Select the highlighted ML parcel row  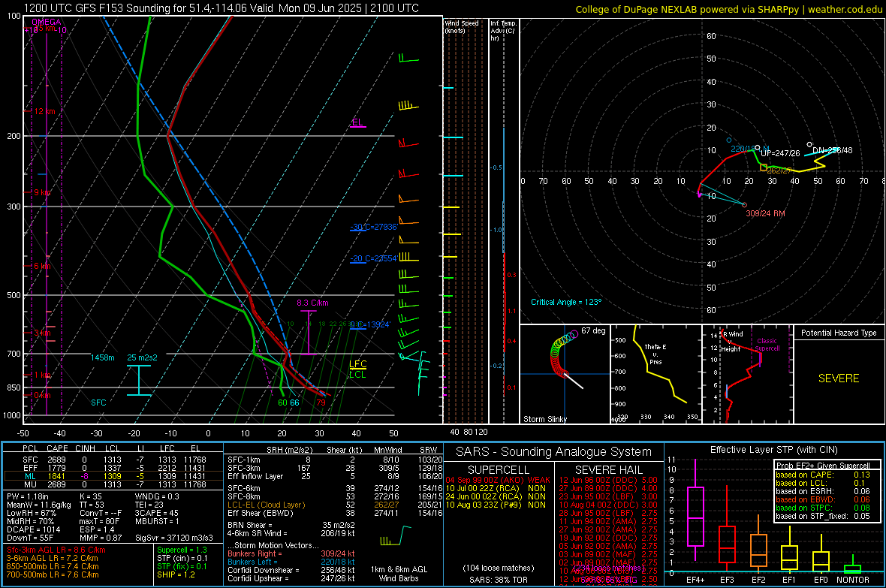114,476
